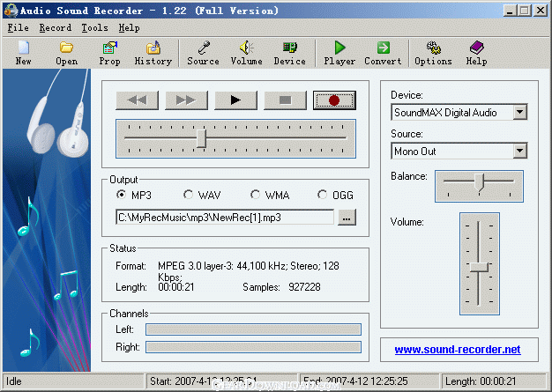Play the recording with the play button
Viewport: 552px width, 392px height.
coord(235,100)
